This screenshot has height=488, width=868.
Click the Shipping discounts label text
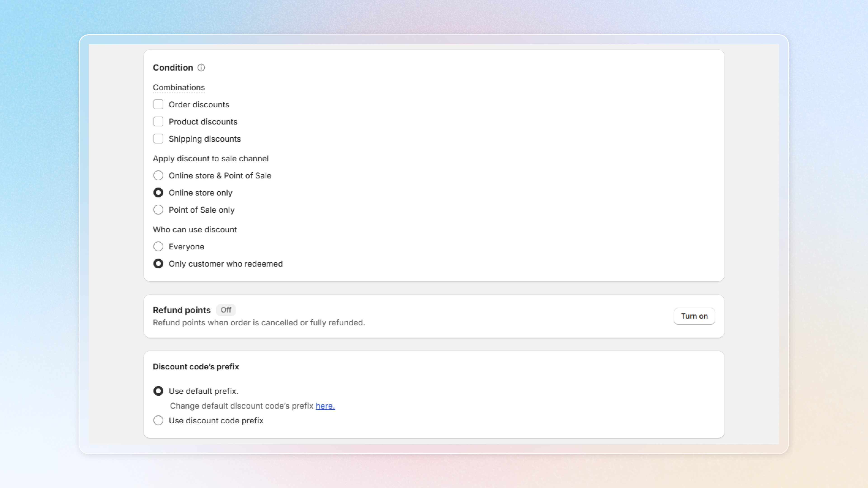pyautogui.click(x=205, y=139)
